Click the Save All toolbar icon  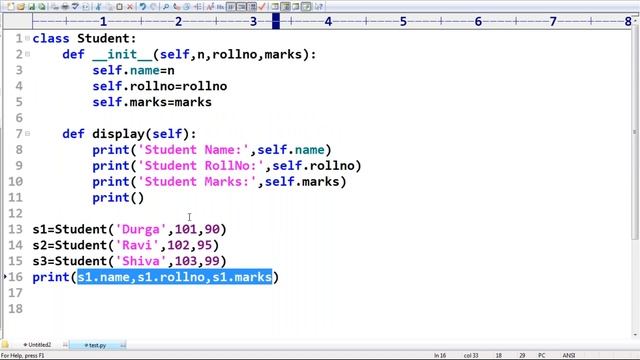pyautogui.click(x=42, y=7)
